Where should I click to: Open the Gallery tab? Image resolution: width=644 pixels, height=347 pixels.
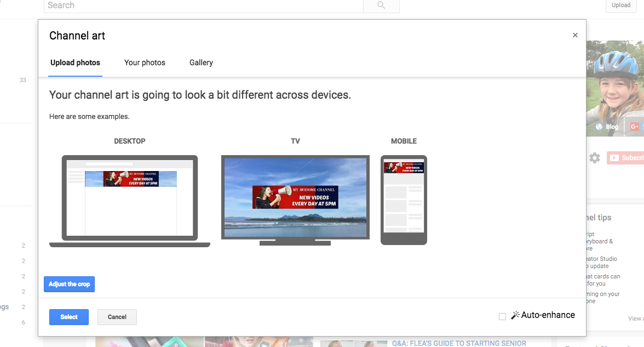[201, 62]
